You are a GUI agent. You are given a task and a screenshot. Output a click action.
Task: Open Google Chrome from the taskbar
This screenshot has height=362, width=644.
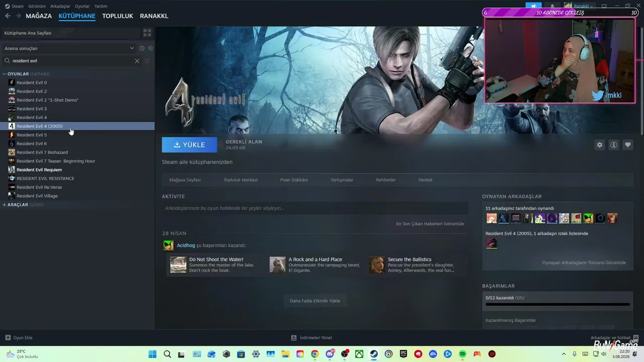click(314, 354)
